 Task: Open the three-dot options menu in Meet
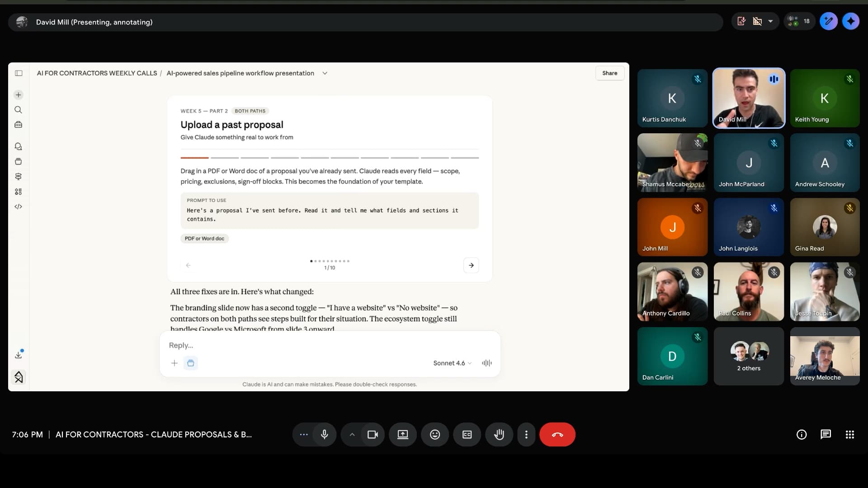point(526,434)
